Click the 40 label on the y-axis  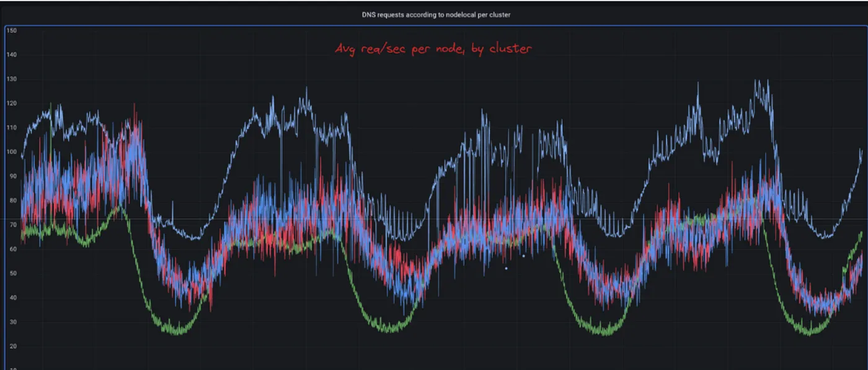click(11, 297)
